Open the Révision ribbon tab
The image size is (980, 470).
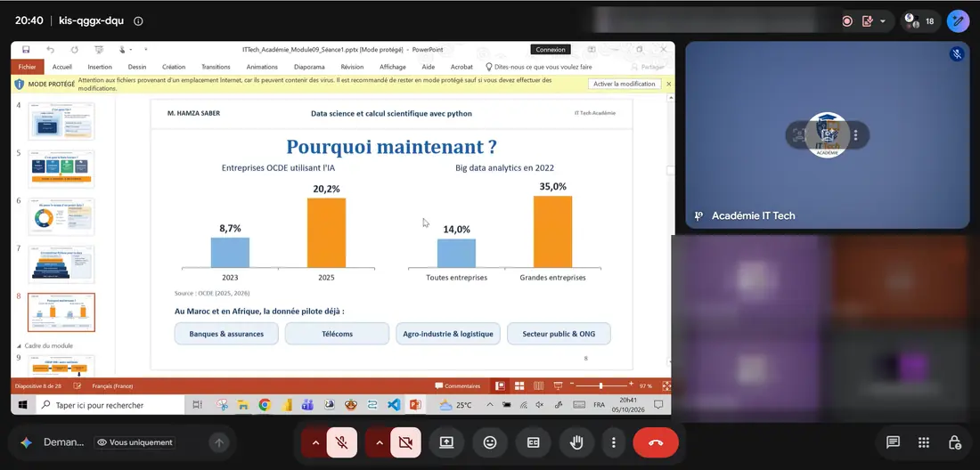pos(352,67)
